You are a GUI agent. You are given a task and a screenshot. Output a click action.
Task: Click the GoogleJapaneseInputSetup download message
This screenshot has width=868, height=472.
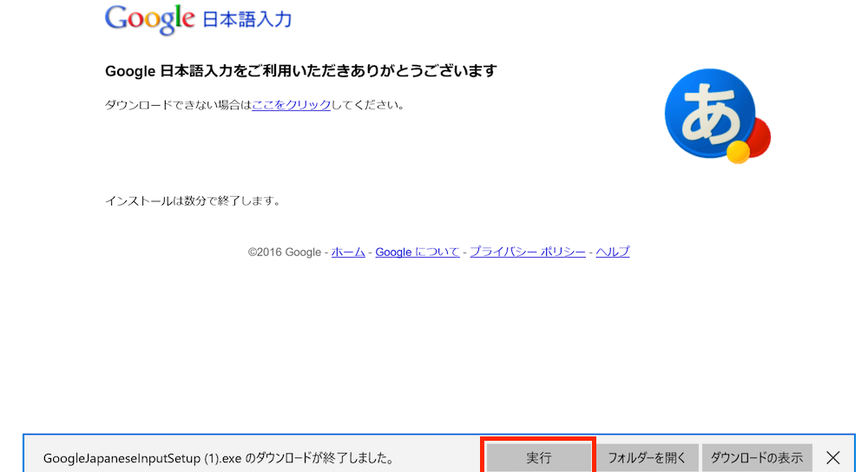click(x=219, y=458)
